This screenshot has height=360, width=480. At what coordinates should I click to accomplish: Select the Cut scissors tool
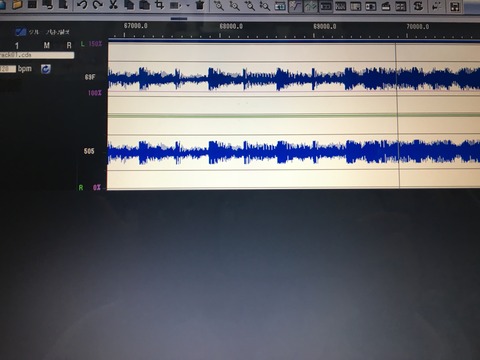(113, 5)
